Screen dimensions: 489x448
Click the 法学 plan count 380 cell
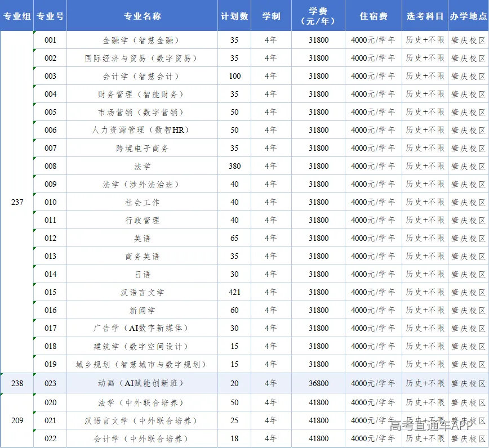point(234,166)
